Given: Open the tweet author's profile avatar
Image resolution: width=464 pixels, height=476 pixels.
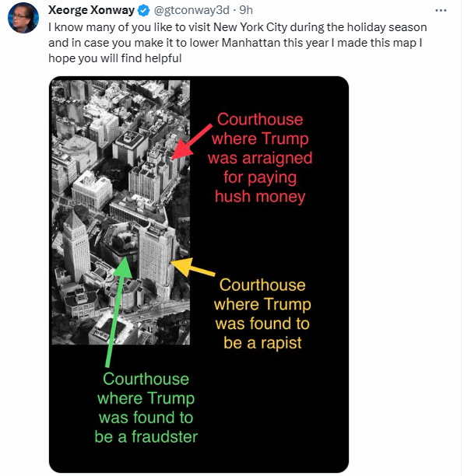Looking at the screenshot, I should (23, 18).
